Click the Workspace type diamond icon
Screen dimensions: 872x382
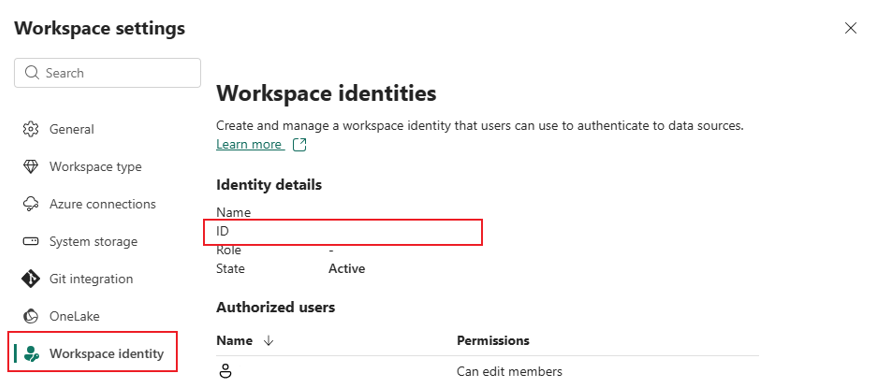tap(31, 166)
